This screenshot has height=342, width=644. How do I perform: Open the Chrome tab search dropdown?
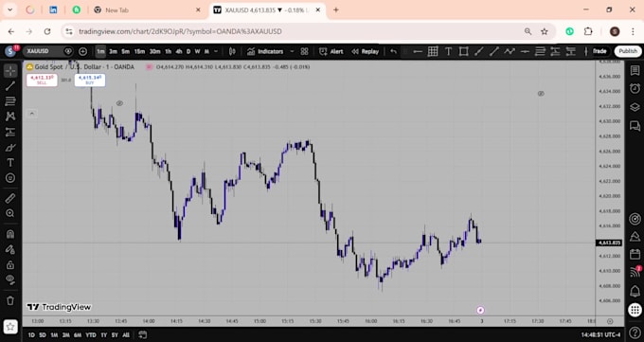coord(9,9)
